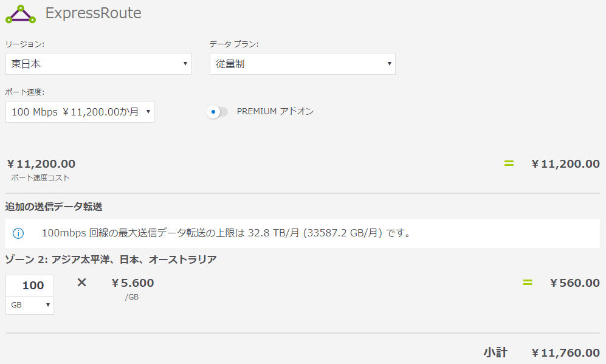Click the green equals sign beside ¥560.00
Image resolution: width=606 pixels, height=364 pixels.
(x=527, y=283)
